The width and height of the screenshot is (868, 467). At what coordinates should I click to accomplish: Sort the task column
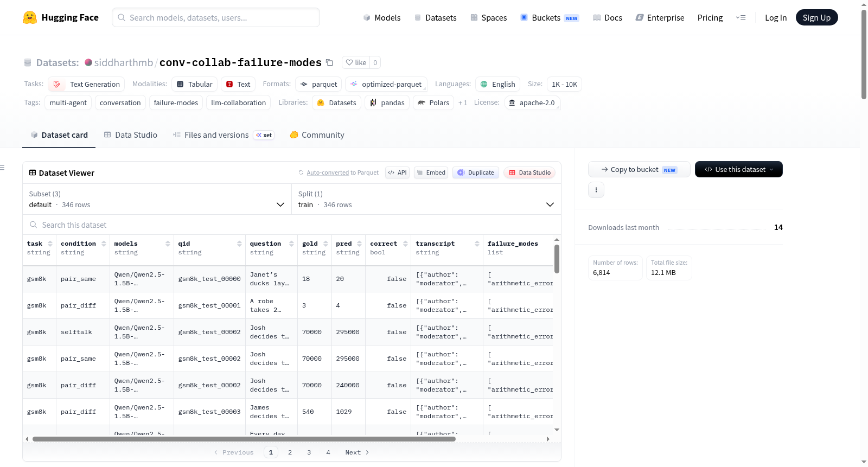click(50, 244)
